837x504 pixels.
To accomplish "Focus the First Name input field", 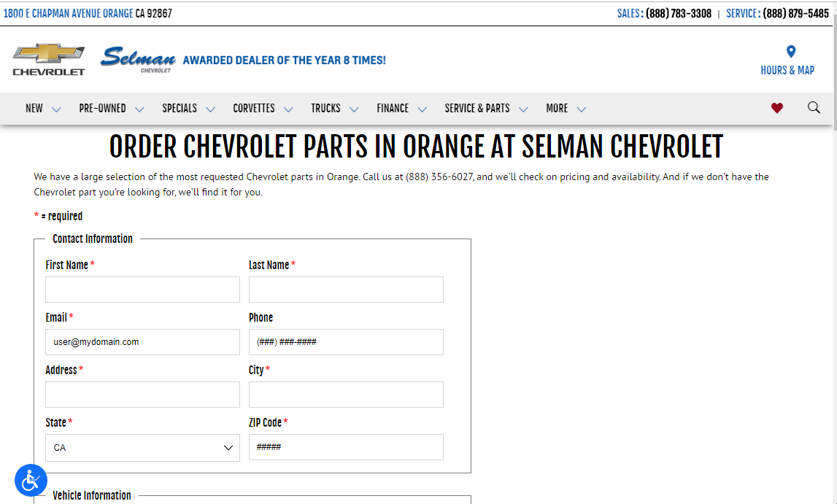I will [142, 290].
